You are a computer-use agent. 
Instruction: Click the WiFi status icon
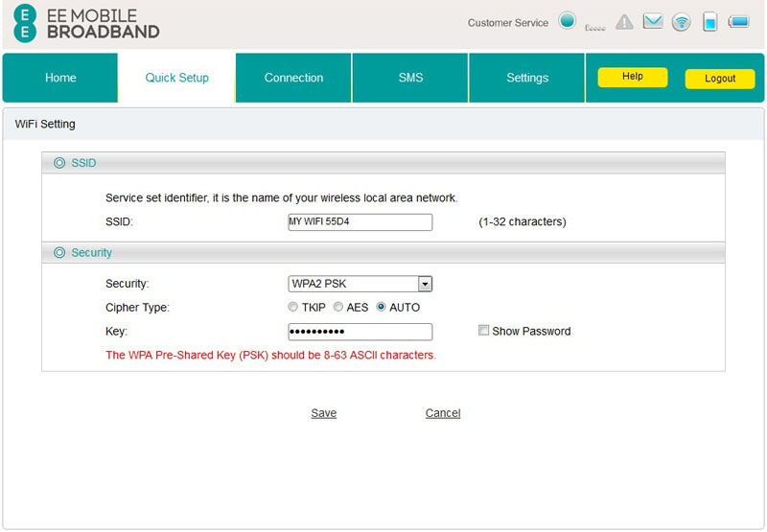682,22
